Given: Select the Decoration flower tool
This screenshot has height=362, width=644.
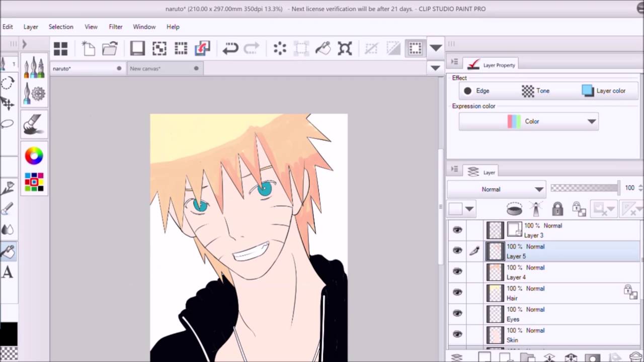Looking at the screenshot, I should click(x=8, y=188).
